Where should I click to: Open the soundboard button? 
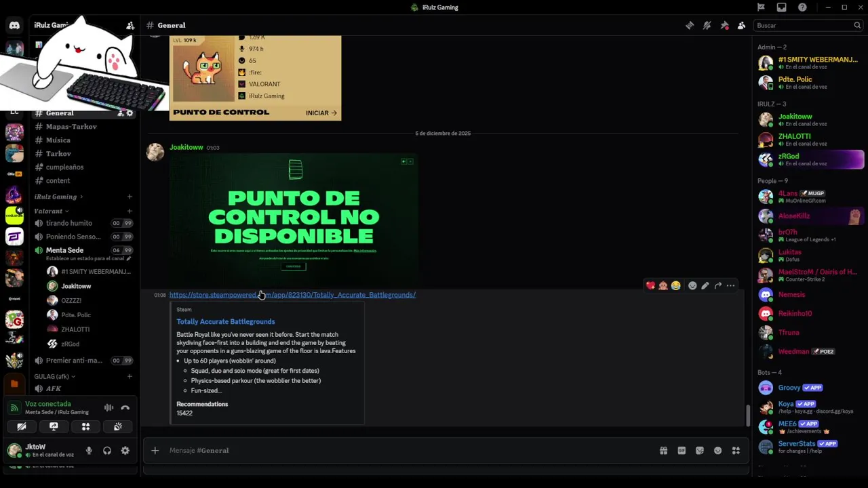coord(118,427)
